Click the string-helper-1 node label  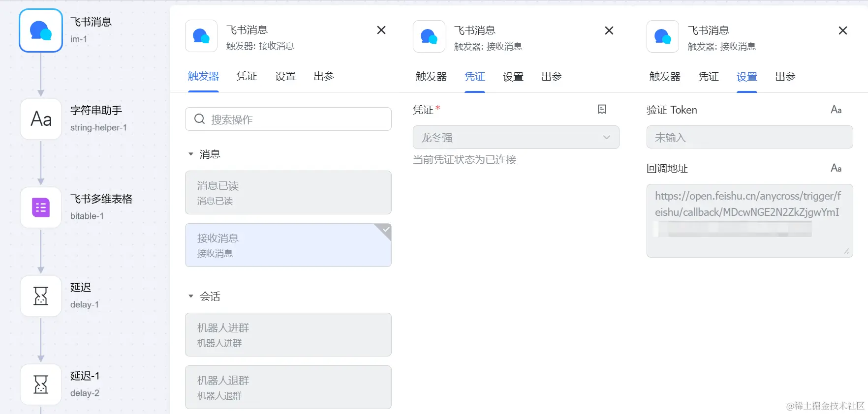tap(98, 128)
